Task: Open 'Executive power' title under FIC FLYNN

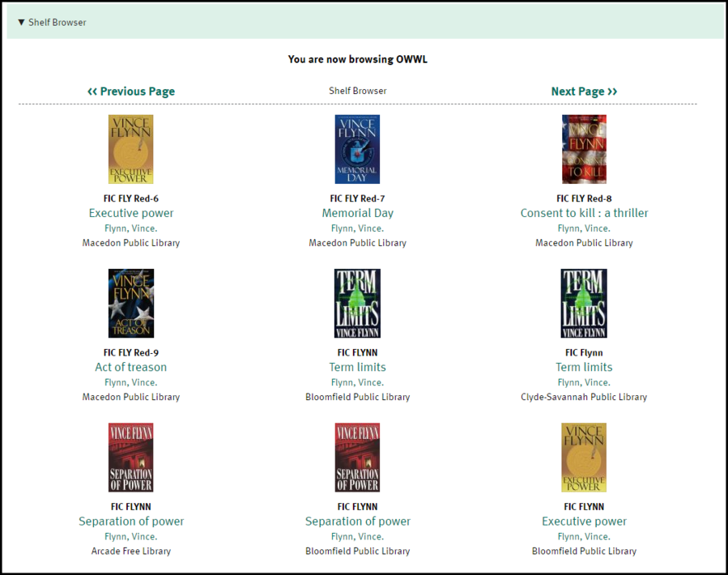Action: point(584,522)
